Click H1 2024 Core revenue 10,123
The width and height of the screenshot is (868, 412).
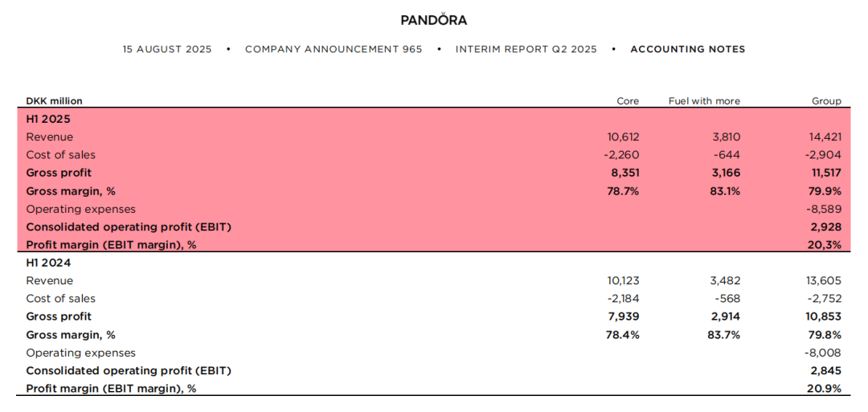click(624, 280)
